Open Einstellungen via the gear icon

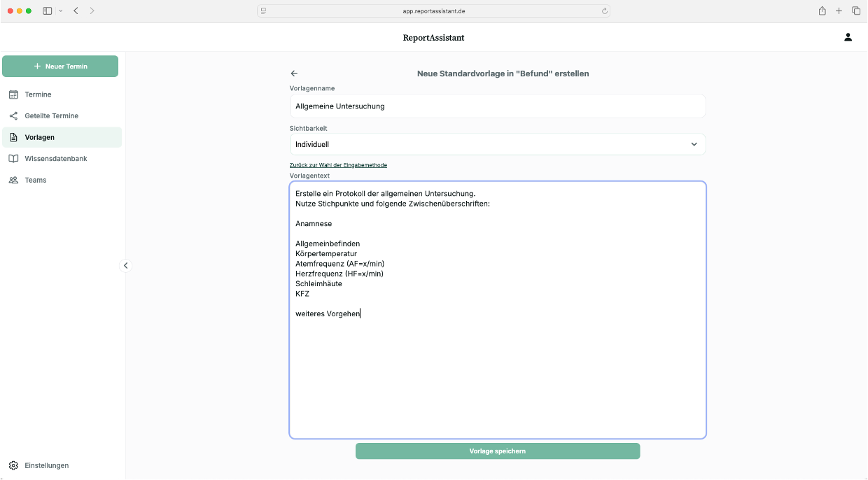pos(13,465)
